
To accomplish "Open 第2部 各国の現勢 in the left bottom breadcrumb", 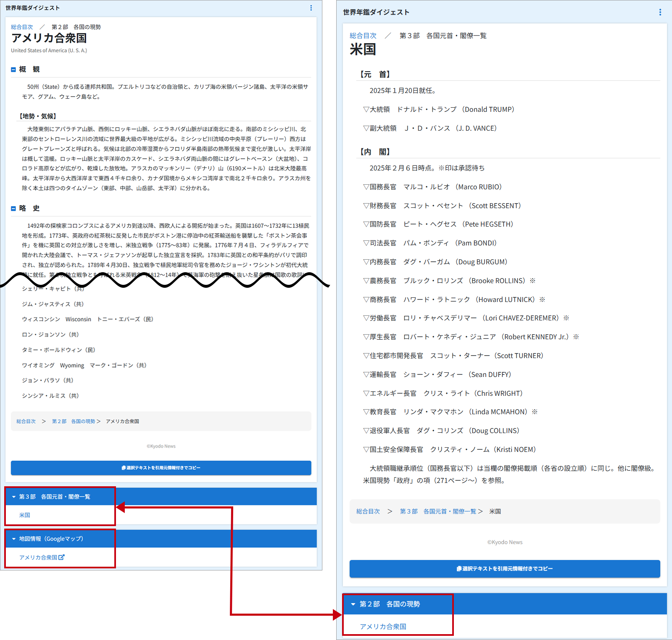I will 73,421.
